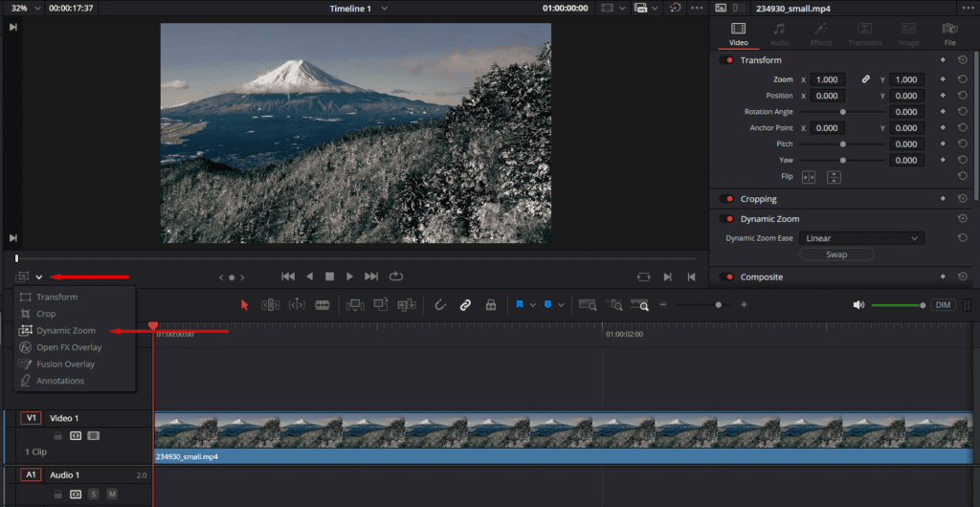Click the Stop playback button
Image resolution: width=980 pixels, height=507 pixels.
[329, 276]
